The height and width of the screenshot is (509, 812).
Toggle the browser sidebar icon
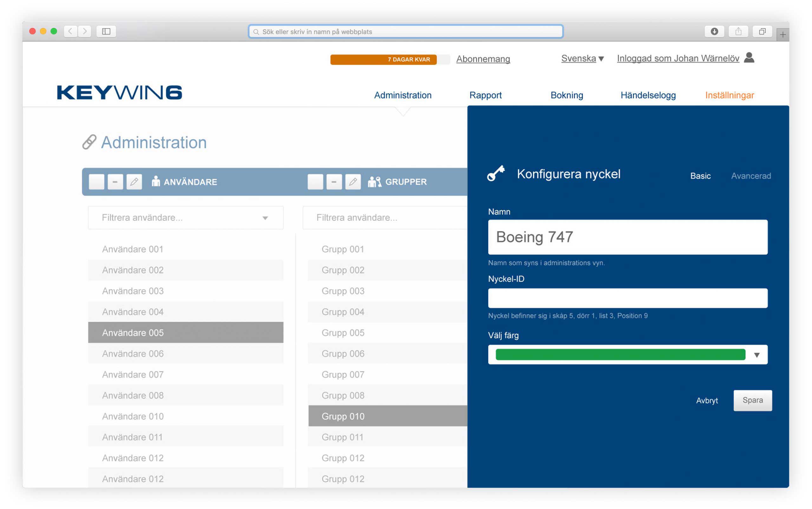[x=106, y=31]
